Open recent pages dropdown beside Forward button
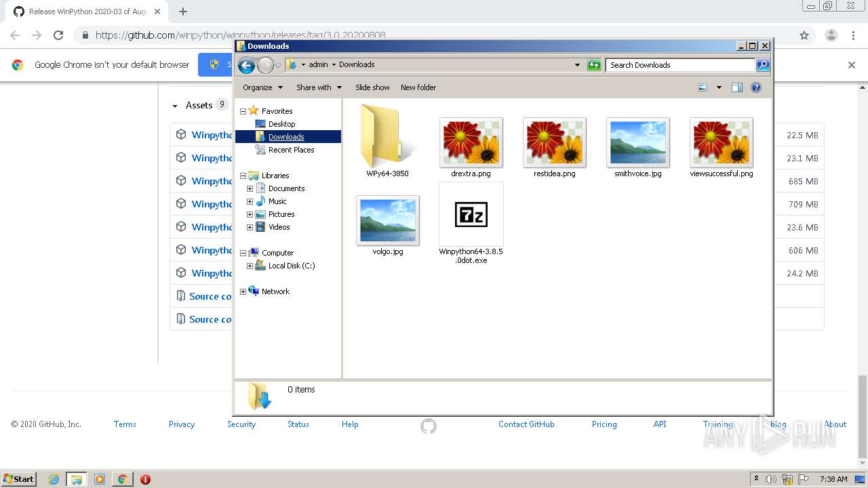The width and height of the screenshot is (868, 488). coord(278,66)
